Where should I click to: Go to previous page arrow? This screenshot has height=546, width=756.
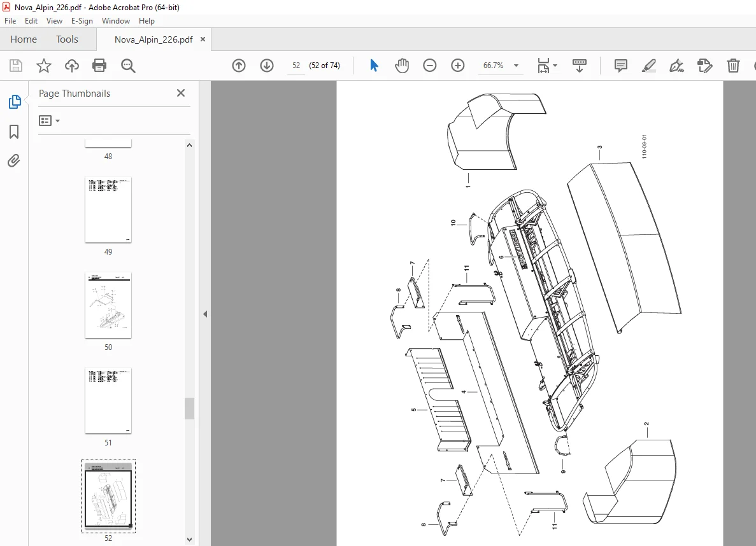pos(239,66)
